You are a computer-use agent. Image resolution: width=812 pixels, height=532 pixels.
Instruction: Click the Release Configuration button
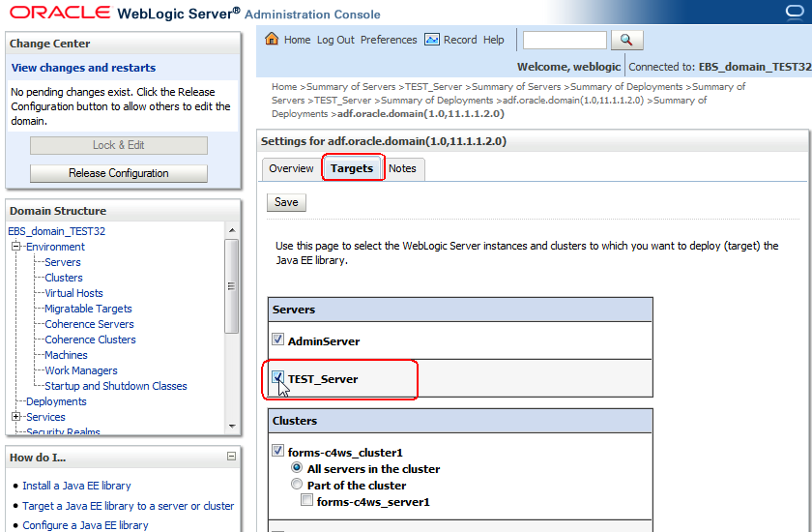coord(119,173)
